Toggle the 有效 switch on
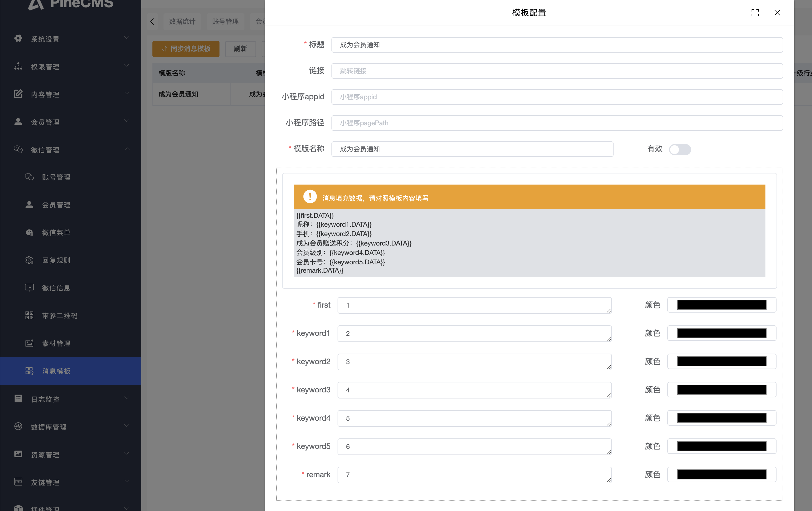Screen dimensions: 812x511 680,149
